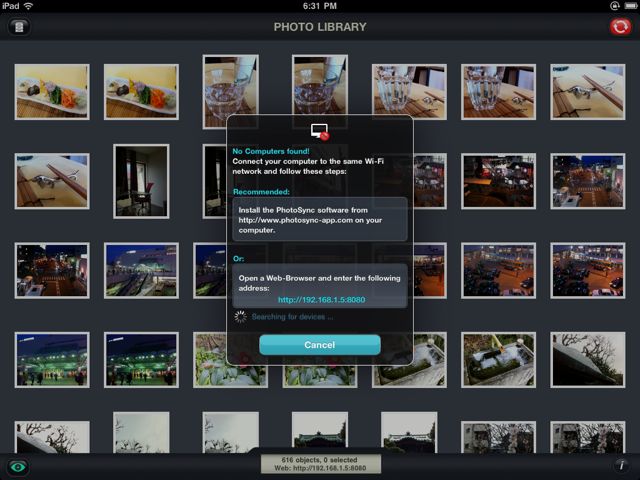640x480 pixels.
Task: Tap the no-computer monitor icon in dialog
Action: click(320, 132)
